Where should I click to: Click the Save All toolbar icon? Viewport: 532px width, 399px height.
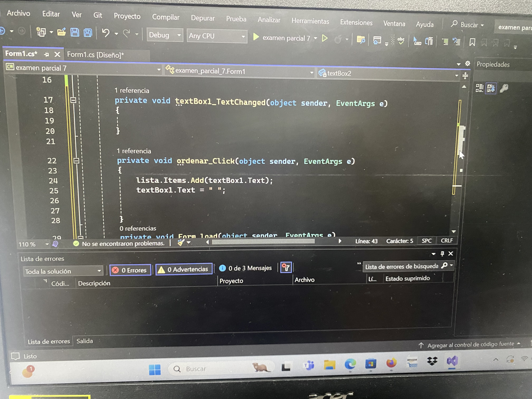tap(88, 32)
